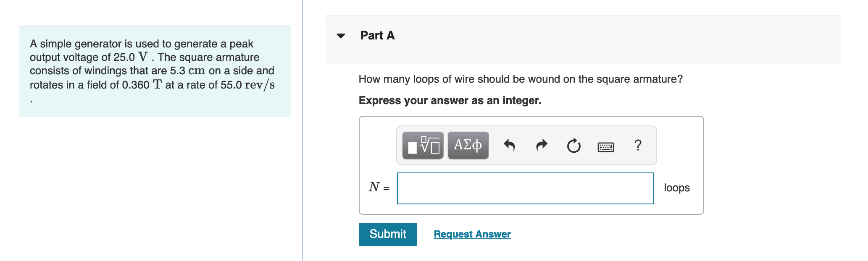The height and width of the screenshot is (261, 868).
Task: Focus the N answer input field
Action: pos(526,188)
